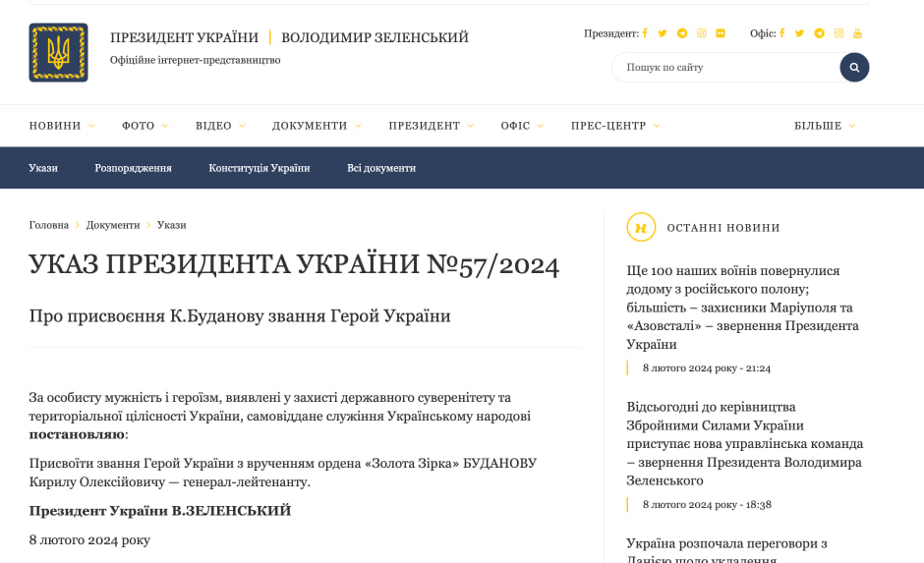
Task: Open the Документи breadcrumb link
Action: pos(113,225)
